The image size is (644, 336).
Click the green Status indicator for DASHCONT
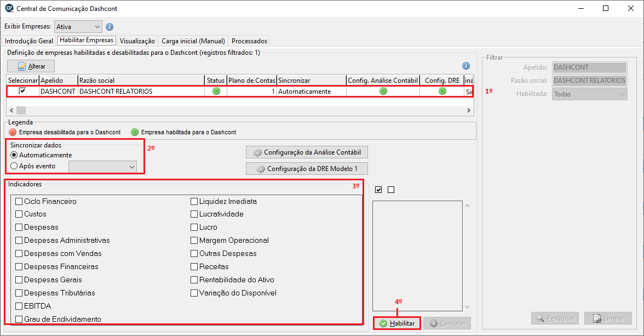tap(216, 92)
